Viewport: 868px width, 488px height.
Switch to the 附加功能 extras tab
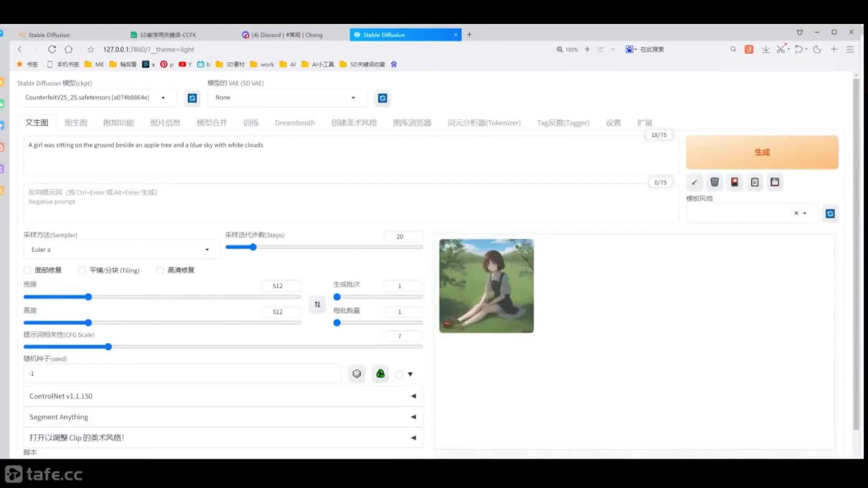[118, 122]
